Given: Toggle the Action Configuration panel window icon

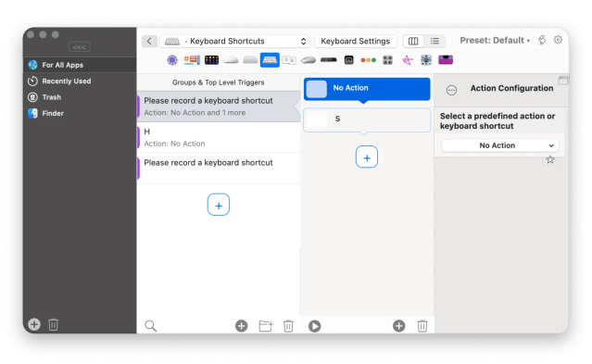Looking at the screenshot, I should point(563,80).
